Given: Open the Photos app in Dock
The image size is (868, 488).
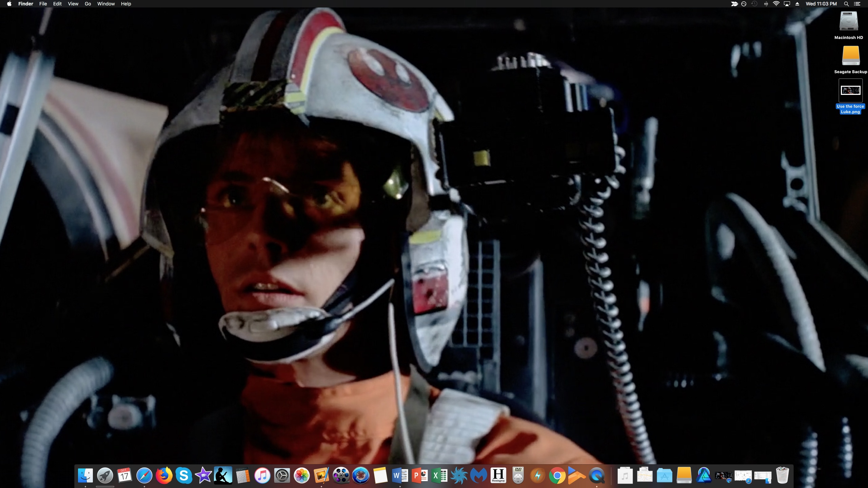Looking at the screenshot, I should click(302, 475).
